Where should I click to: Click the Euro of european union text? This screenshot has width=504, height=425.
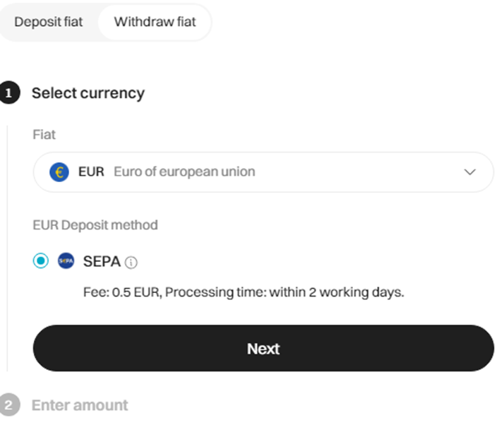point(184,172)
